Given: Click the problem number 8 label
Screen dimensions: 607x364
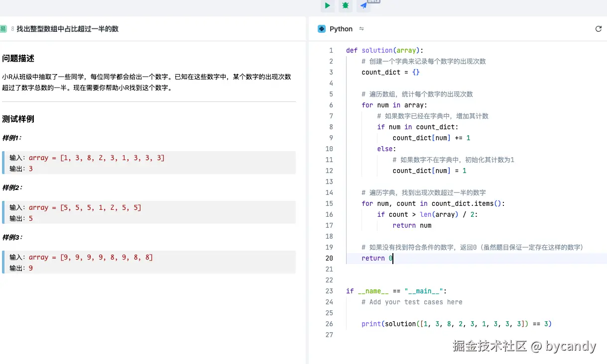Looking at the screenshot, I should [13, 29].
